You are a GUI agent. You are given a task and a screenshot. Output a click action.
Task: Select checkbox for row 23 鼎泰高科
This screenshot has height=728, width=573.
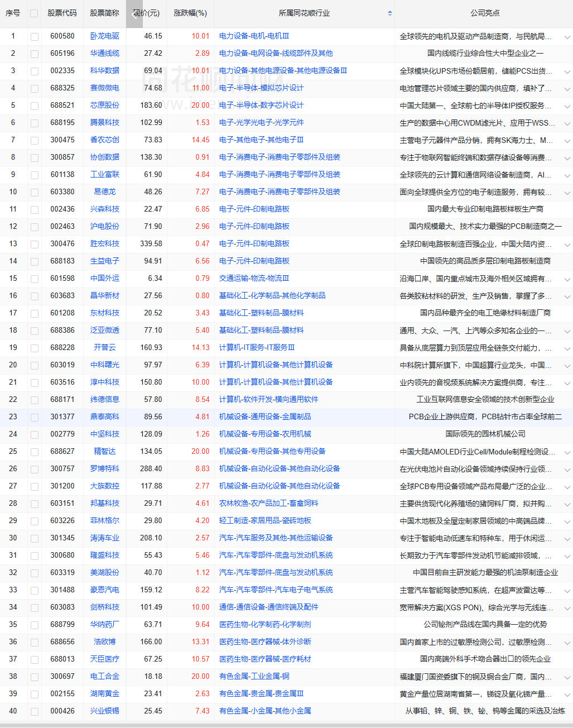[x=34, y=417]
